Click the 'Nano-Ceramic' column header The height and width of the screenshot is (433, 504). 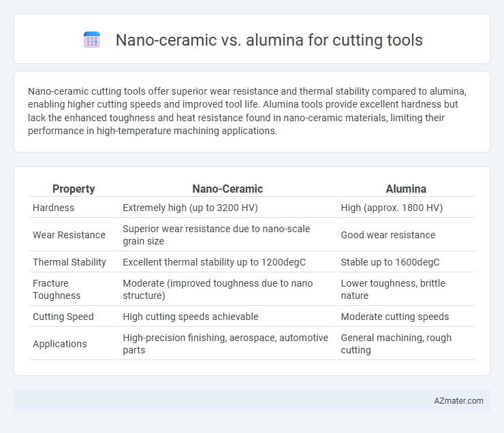click(x=227, y=189)
